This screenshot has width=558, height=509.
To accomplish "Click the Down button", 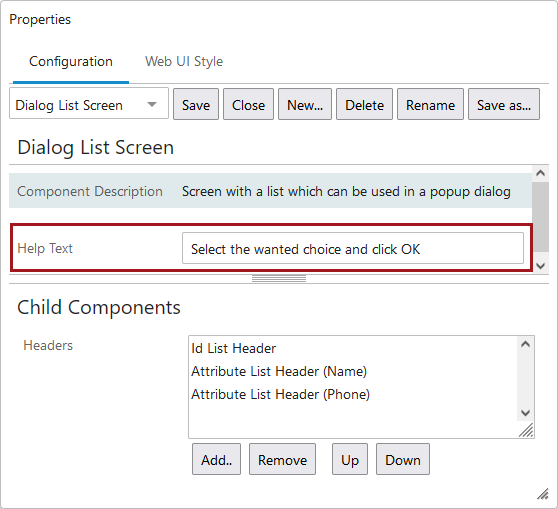I will point(403,460).
